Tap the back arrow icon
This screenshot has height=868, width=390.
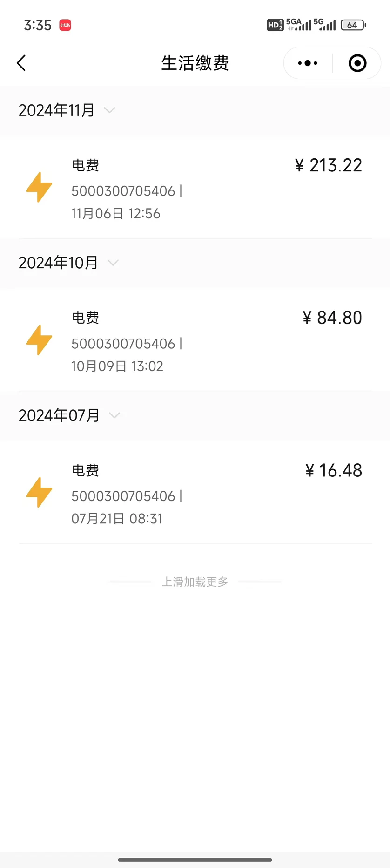tap(21, 63)
